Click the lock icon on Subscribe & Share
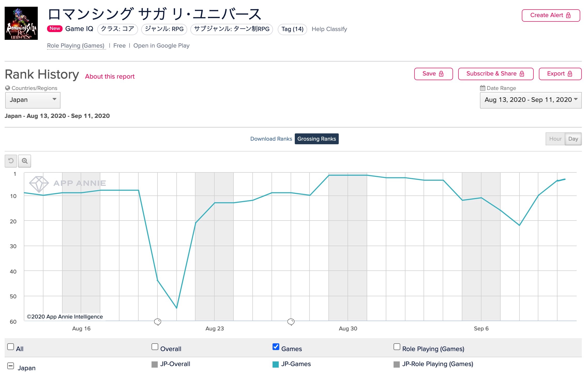The height and width of the screenshot is (379, 588). [x=522, y=74]
